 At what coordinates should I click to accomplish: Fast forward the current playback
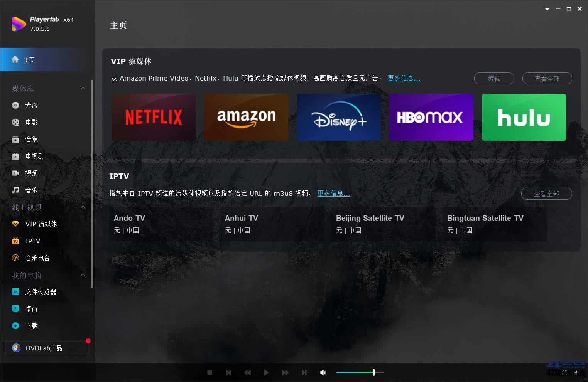point(285,372)
